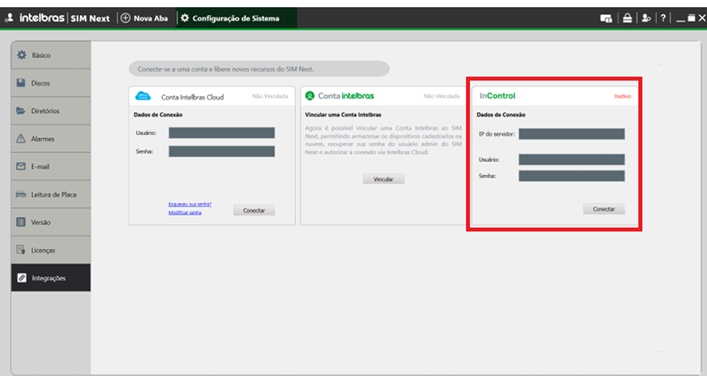
Task: Open a new tab with Nova Aba
Action: 144,18
